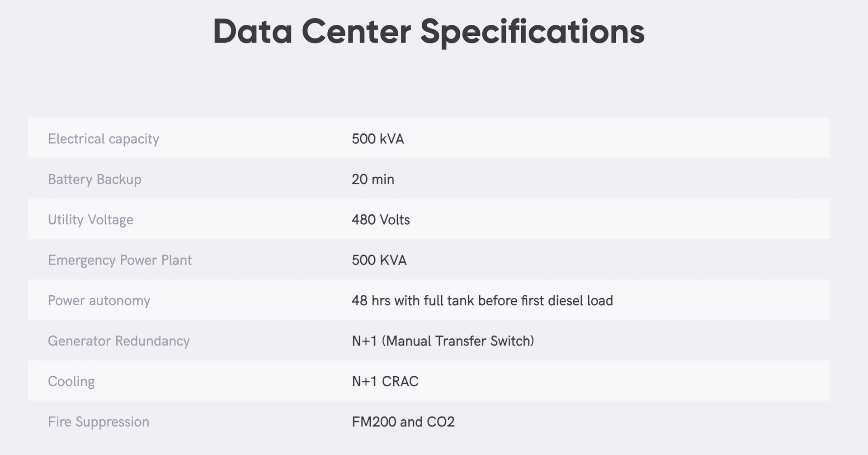
Task: Click the "20 min" value
Action: coord(373,179)
